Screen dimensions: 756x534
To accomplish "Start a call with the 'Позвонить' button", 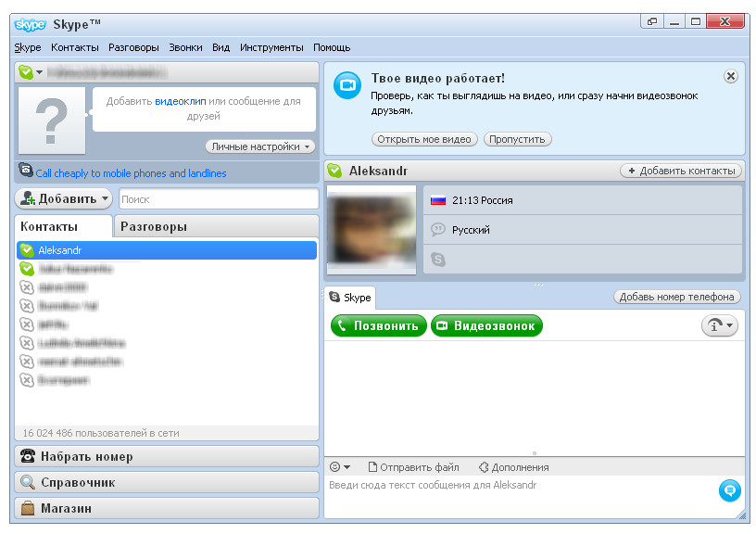I will pyautogui.click(x=379, y=325).
